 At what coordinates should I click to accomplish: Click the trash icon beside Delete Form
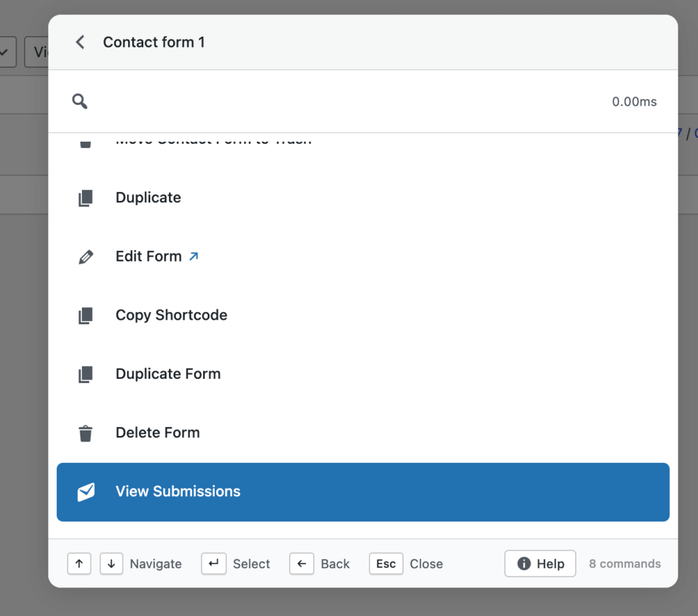[x=85, y=433]
